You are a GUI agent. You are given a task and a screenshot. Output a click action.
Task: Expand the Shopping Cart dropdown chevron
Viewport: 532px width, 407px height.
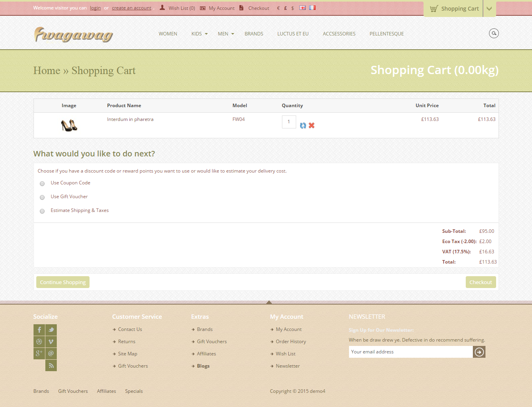click(x=489, y=9)
